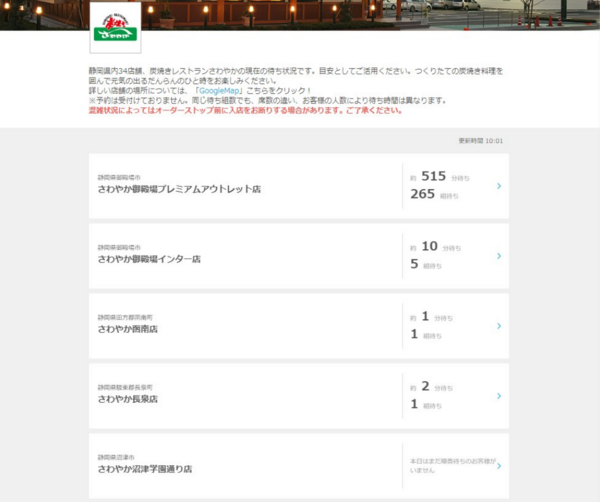Open the さわやか長泉店 store entry

pyautogui.click(x=127, y=399)
